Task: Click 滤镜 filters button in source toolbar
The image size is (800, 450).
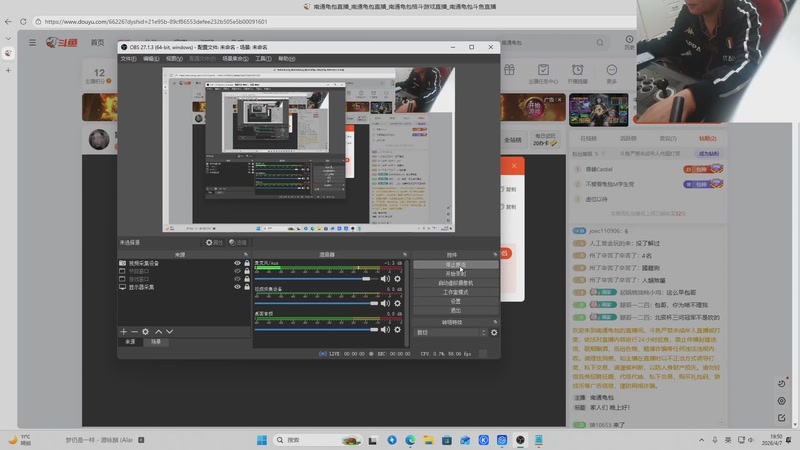Action: tap(238, 243)
